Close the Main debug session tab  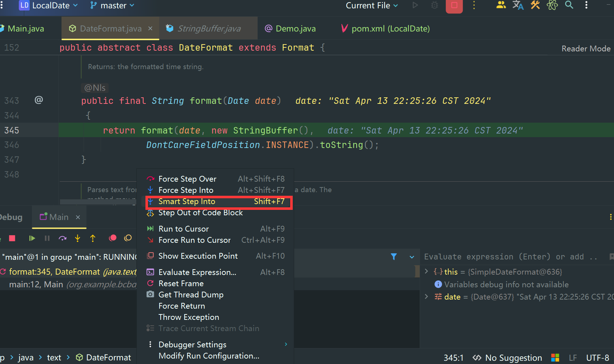[x=78, y=217]
